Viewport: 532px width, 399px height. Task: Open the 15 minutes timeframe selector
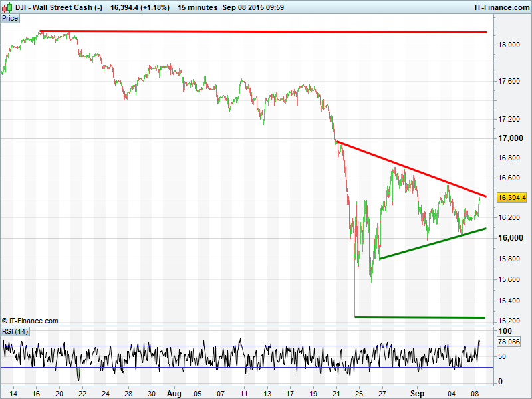[198, 7]
